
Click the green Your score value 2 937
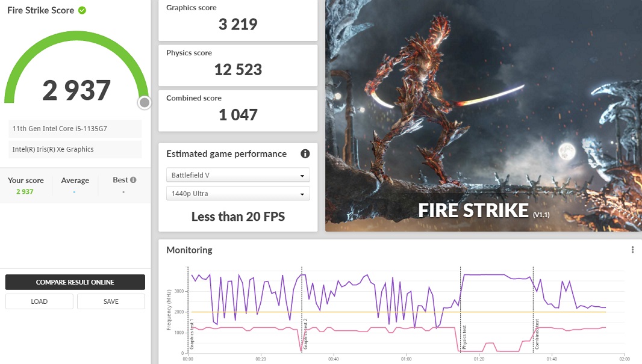25,191
